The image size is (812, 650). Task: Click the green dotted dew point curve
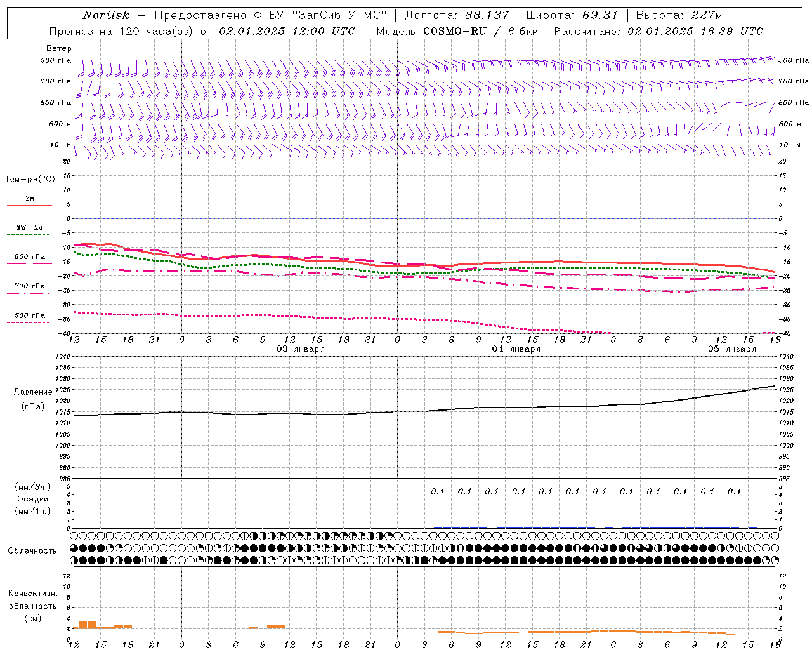pyautogui.click(x=425, y=273)
